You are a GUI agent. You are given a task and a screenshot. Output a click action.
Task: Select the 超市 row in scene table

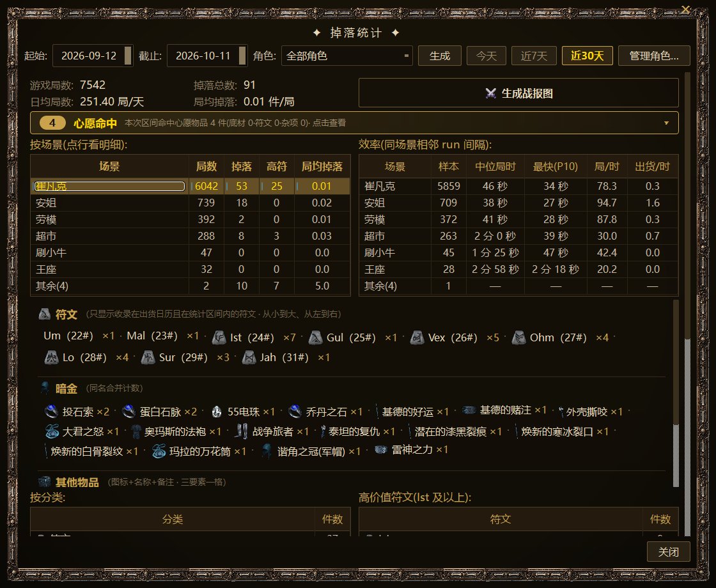[x=191, y=236]
